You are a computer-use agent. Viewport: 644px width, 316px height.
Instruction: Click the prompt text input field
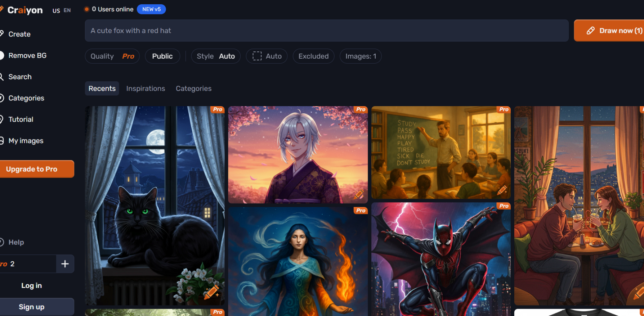coord(326,31)
